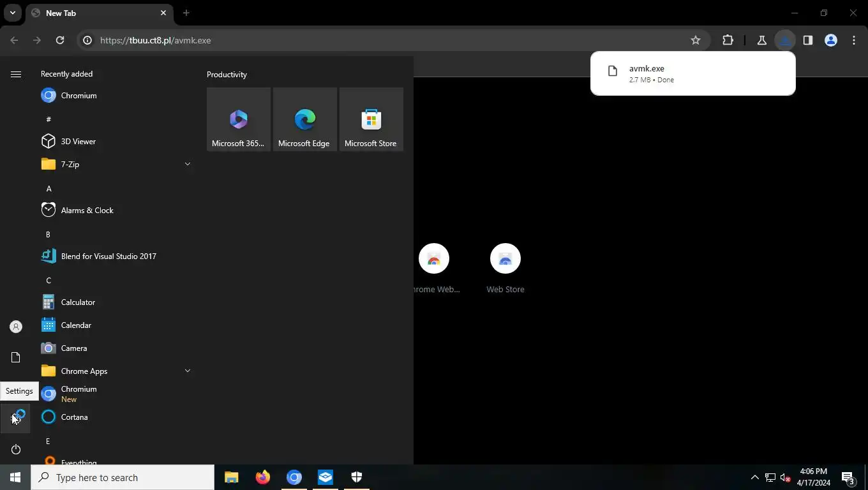The width and height of the screenshot is (868, 490).
Task: Open Windows Security shield in taskbar
Action: click(356, 477)
